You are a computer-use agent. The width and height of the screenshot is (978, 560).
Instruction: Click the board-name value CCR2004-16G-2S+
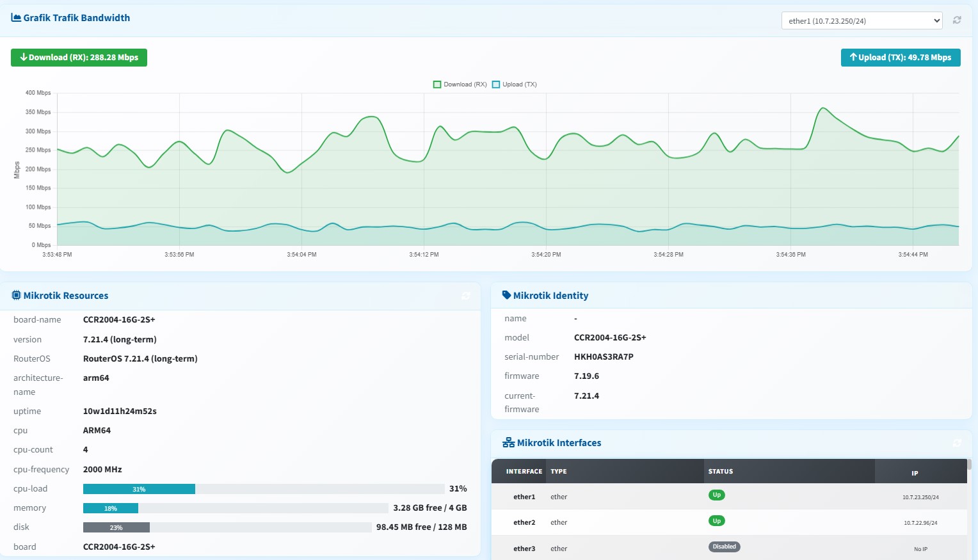tap(119, 320)
